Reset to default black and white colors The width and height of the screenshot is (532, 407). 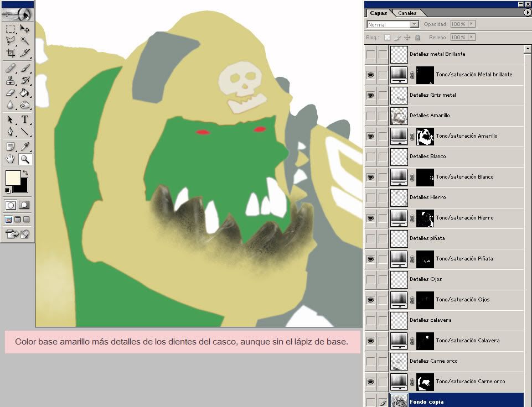point(7,190)
